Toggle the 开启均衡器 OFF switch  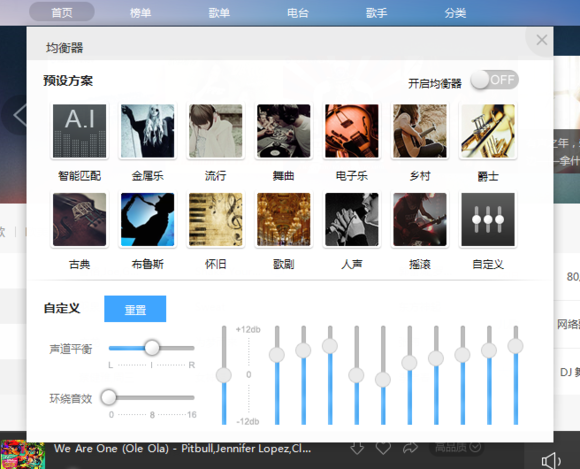(x=494, y=80)
